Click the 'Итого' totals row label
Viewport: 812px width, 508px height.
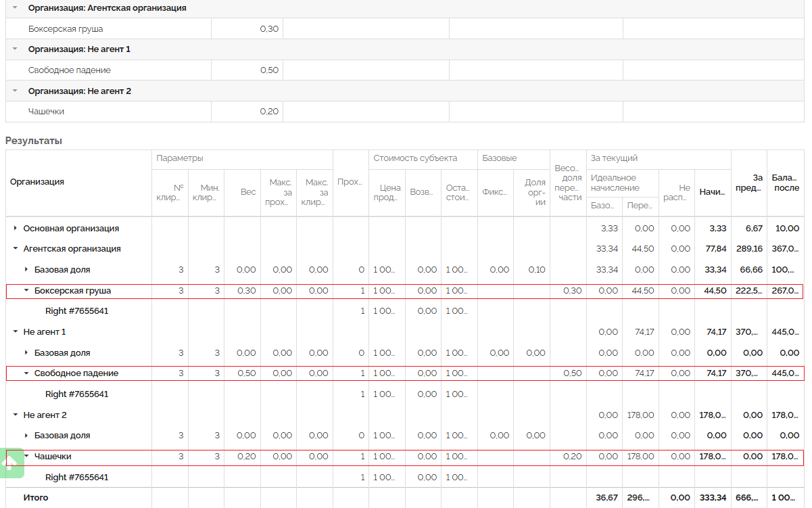tap(36, 498)
